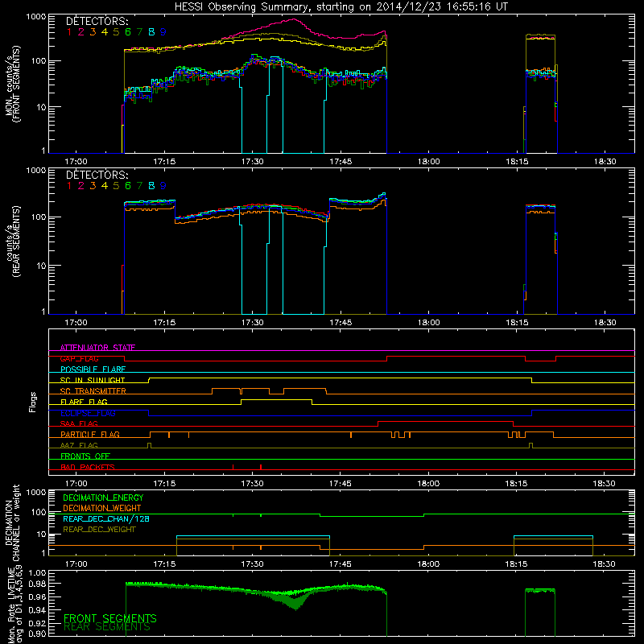Click the GAP_FLAG label
The height and width of the screenshot is (644, 644).
[x=79, y=358]
